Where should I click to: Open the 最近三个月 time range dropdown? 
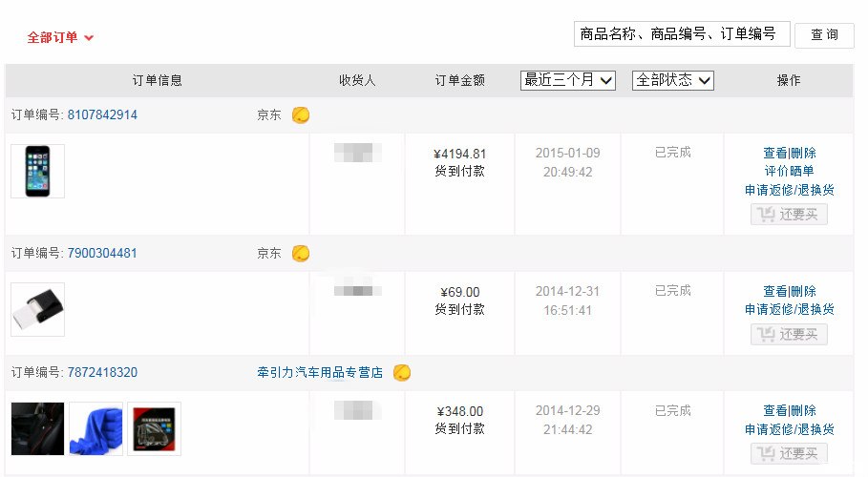pyautogui.click(x=568, y=80)
